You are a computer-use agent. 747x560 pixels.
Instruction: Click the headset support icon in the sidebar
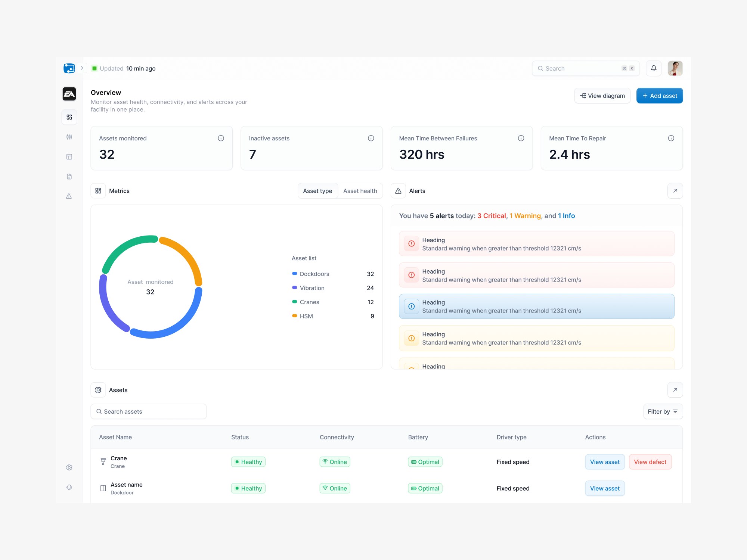[x=69, y=487]
